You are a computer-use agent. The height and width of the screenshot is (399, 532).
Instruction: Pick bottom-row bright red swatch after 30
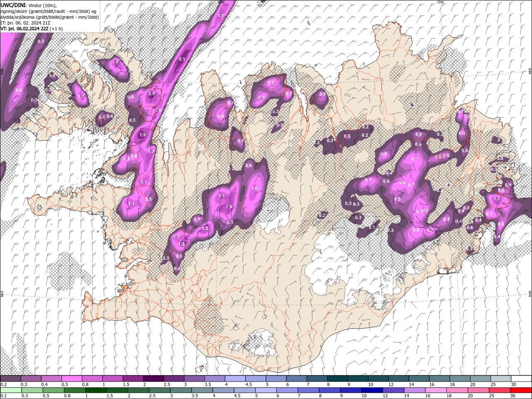(520, 390)
